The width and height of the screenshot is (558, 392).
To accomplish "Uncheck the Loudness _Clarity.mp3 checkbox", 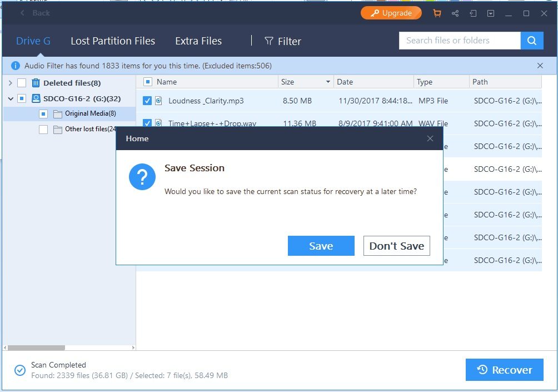I will click(147, 101).
